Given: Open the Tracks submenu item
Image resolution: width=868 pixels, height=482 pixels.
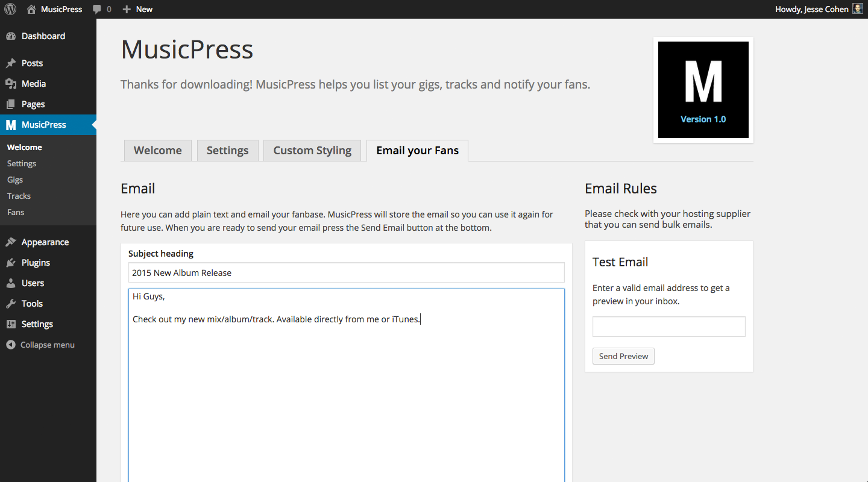Looking at the screenshot, I should point(19,196).
